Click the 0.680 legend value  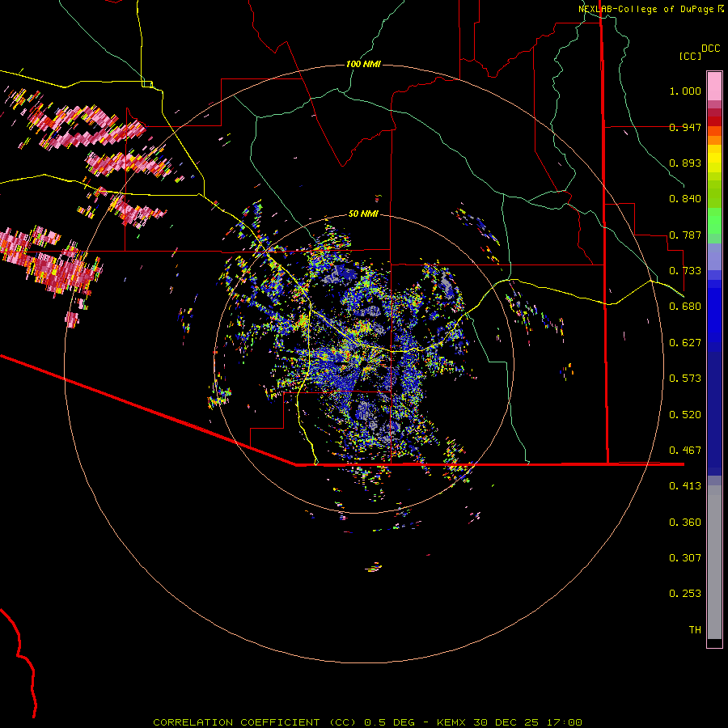685,307
